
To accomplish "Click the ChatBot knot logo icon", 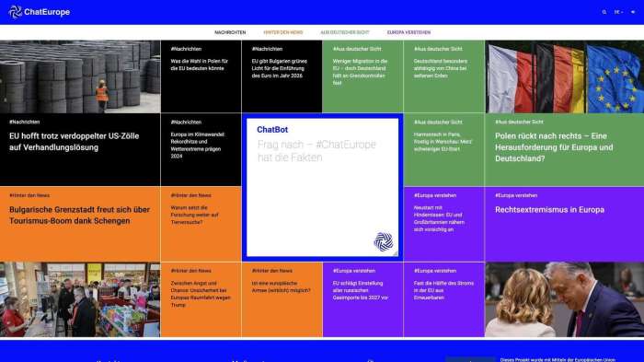I will click(x=384, y=241).
